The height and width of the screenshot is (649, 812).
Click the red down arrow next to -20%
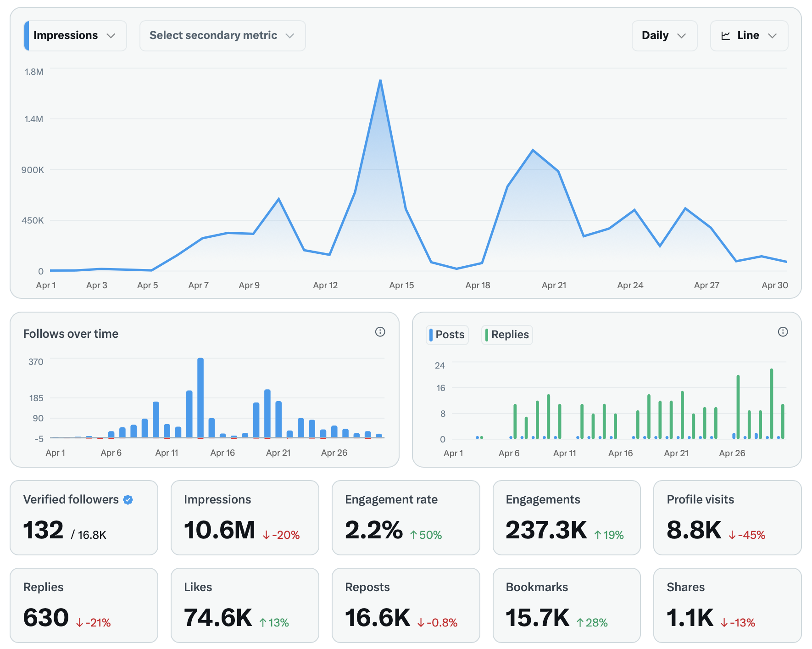[x=266, y=534]
